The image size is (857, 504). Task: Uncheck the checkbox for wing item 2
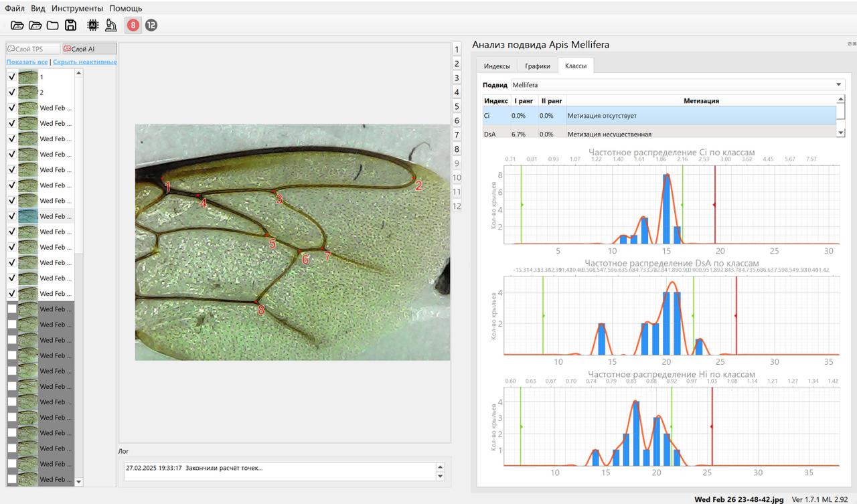12,92
